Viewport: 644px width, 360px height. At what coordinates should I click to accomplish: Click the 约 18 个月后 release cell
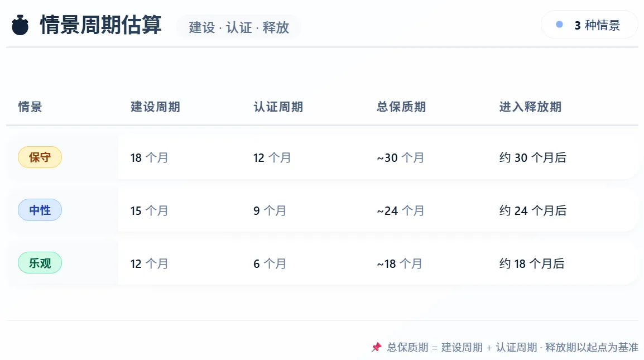(532, 263)
